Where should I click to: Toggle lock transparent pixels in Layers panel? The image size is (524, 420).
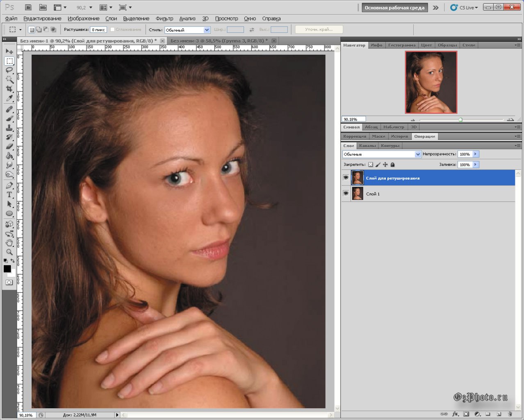point(370,164)
